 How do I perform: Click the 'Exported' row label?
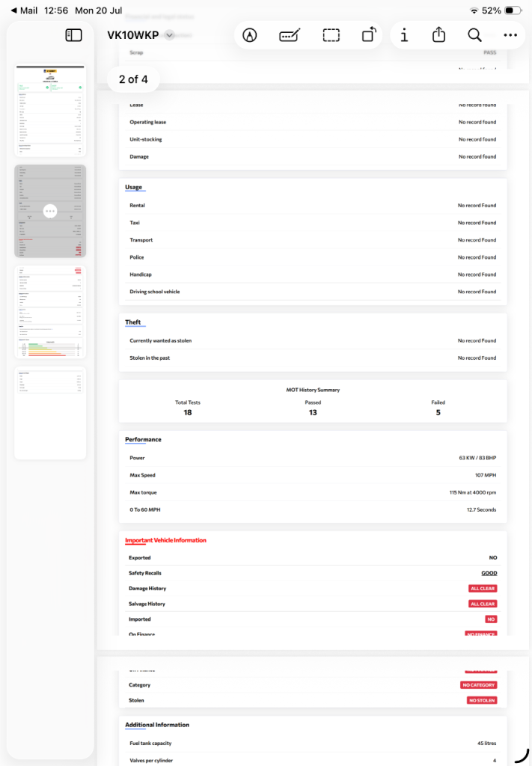click(x=140, y=558)
